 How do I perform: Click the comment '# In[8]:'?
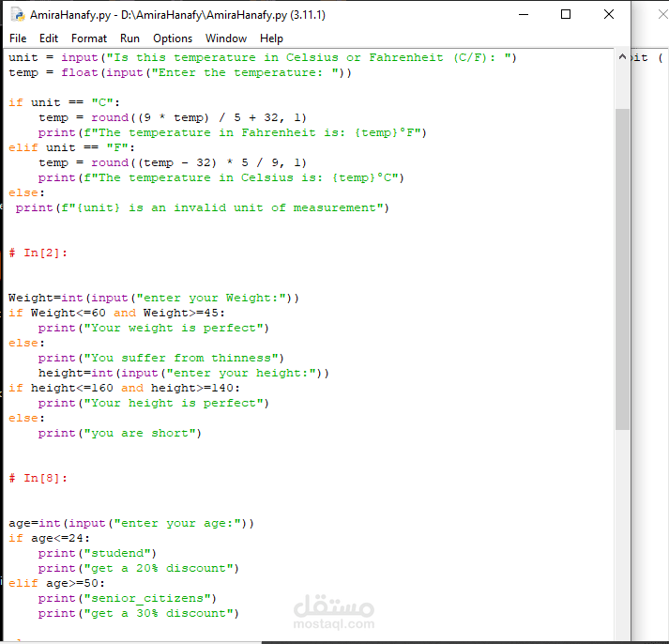pos(38,478)
